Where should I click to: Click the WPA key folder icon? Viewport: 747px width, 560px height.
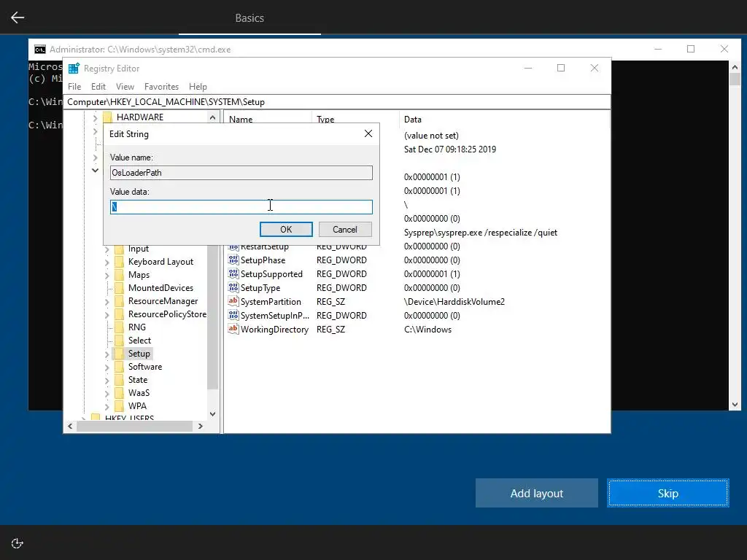click(x=119, y=406)
